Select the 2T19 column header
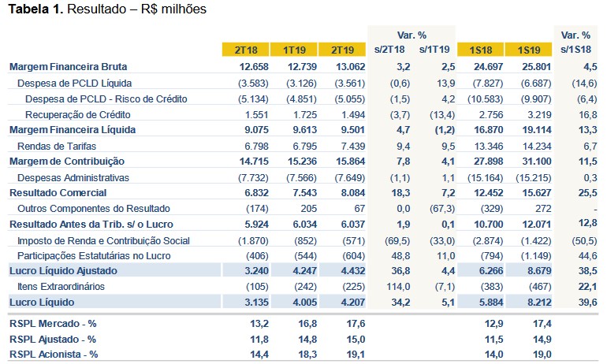The height and width of the screenshot is (364, 607). click(339, 50)
